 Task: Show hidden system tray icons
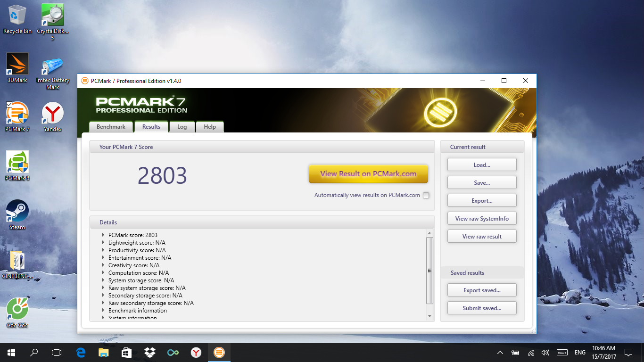[500, 353]
